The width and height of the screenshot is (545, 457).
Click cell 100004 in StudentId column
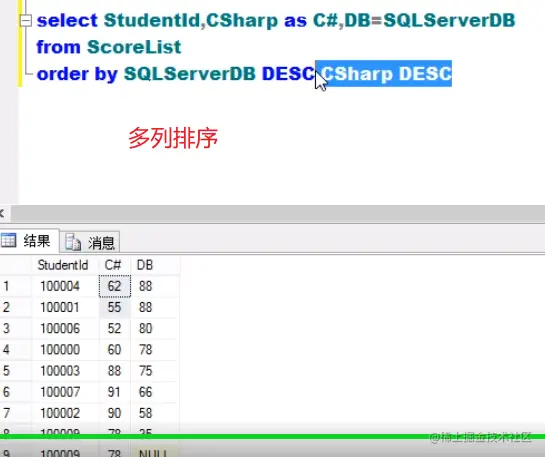click(x=65, y=286)
